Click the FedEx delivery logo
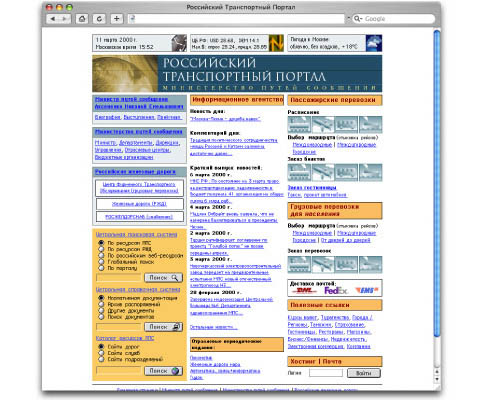Image resolution: width=480 pixels, height=400 pixels. [335, 290]
